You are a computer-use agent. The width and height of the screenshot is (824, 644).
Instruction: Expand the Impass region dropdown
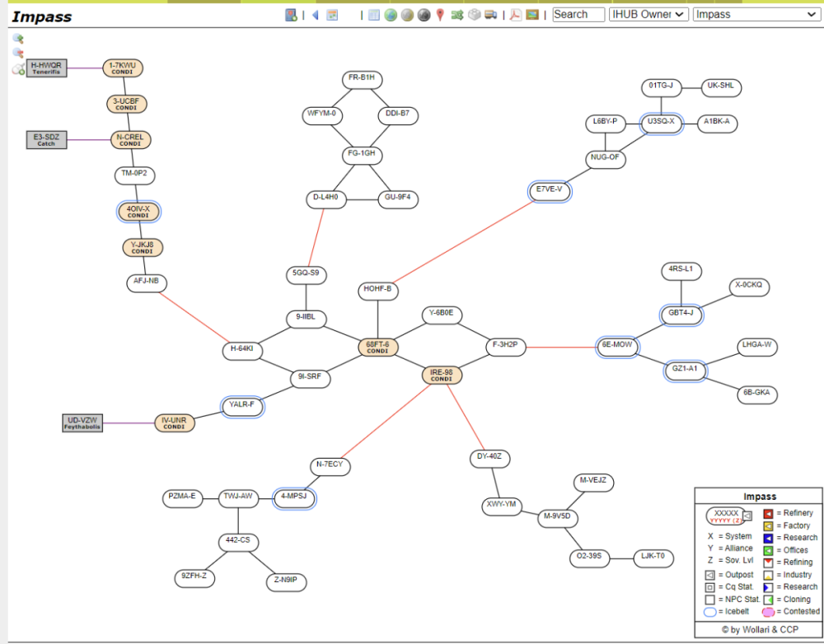(x=755, y=14)
